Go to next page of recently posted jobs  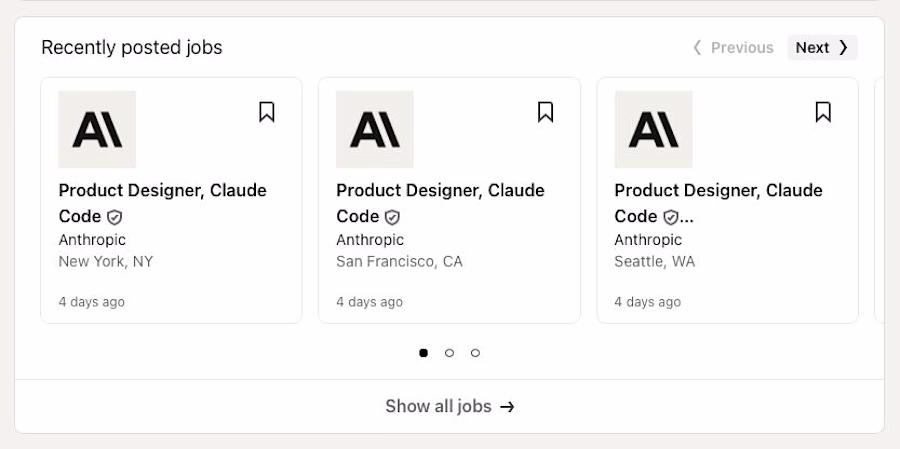(x=822, y=48)
